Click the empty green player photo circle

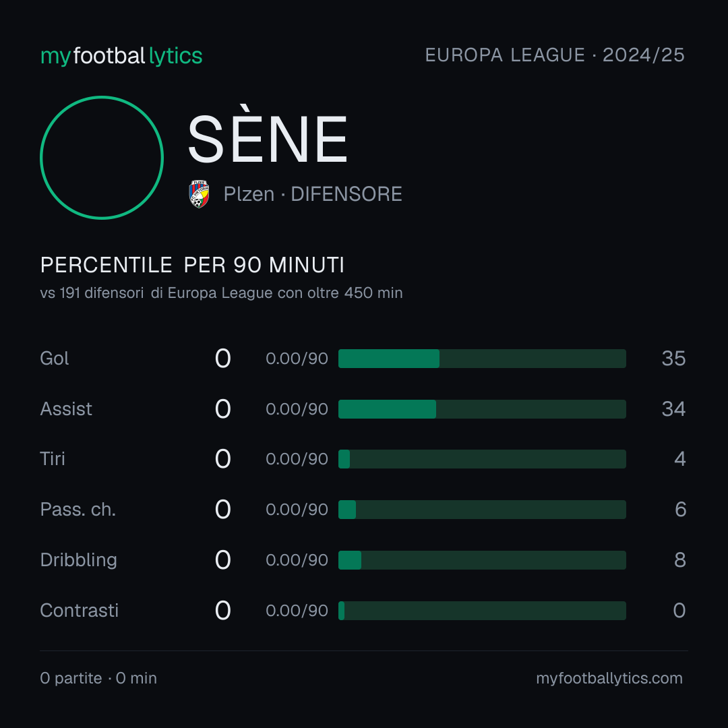click(102, 157)
